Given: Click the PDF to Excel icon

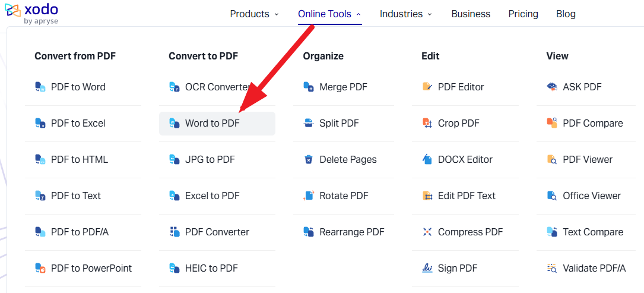Looking at the screenshot, I should (x=40, y=123).
